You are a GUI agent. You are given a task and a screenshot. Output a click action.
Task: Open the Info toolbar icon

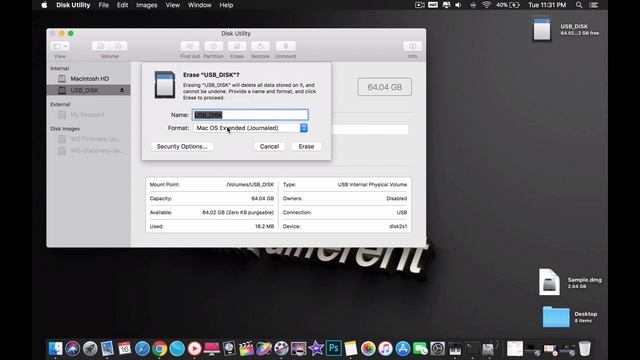coord(412,46)
